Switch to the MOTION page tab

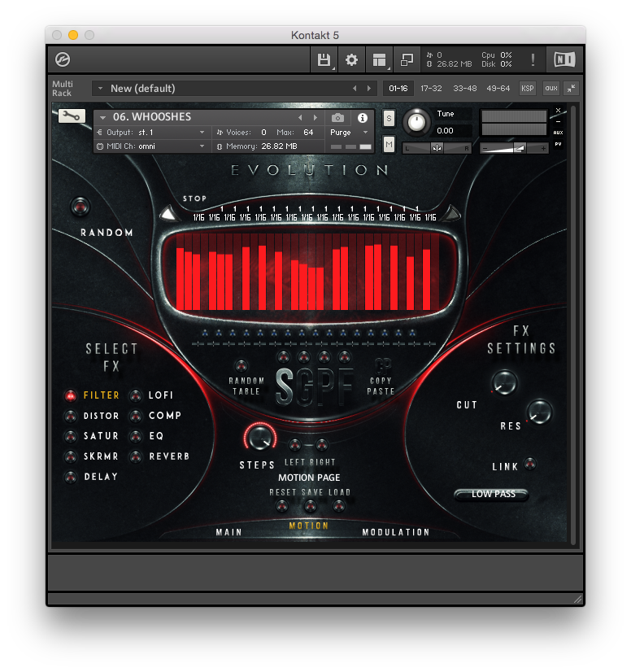click(x=309, y=526)
